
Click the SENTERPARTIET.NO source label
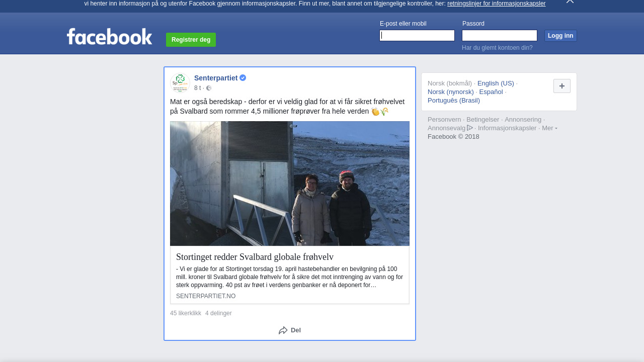(206, 296)
